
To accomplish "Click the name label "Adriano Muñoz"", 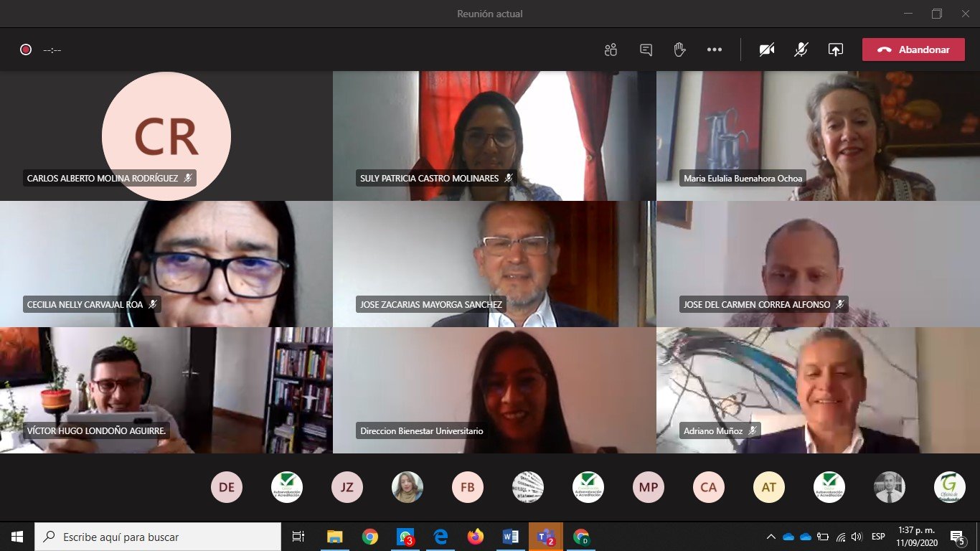I will (x=713, y=431).
